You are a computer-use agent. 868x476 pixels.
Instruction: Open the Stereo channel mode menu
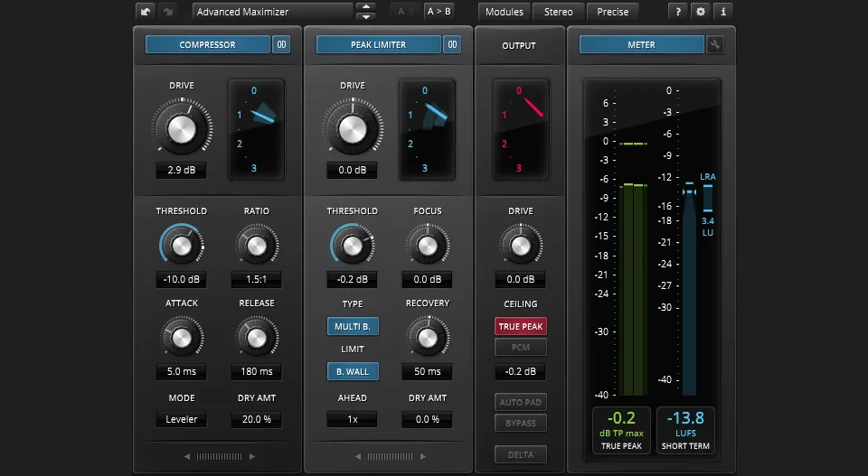tap(558, 12)
